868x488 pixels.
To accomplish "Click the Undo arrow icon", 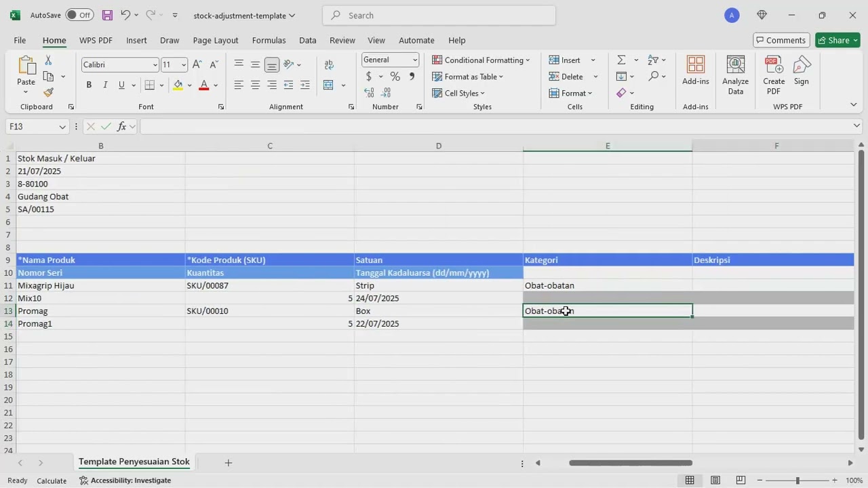I will click(125, 15).
